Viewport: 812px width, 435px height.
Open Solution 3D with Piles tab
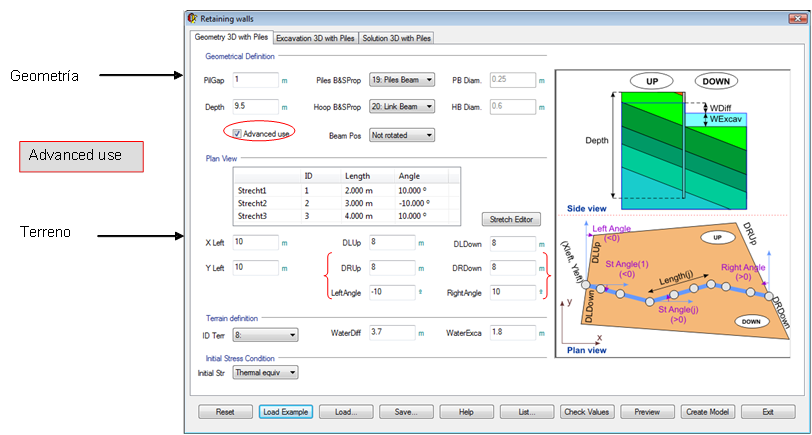point(397,38)
